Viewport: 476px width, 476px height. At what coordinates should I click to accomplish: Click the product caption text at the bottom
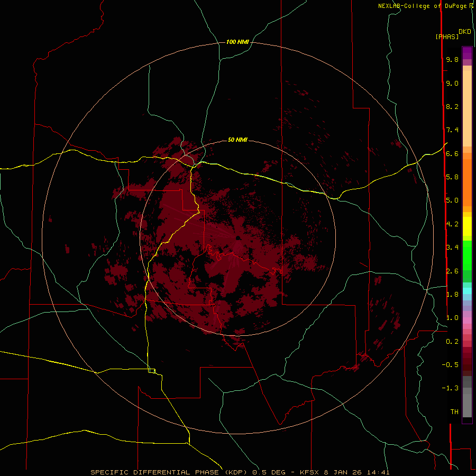tap(240, 472)
